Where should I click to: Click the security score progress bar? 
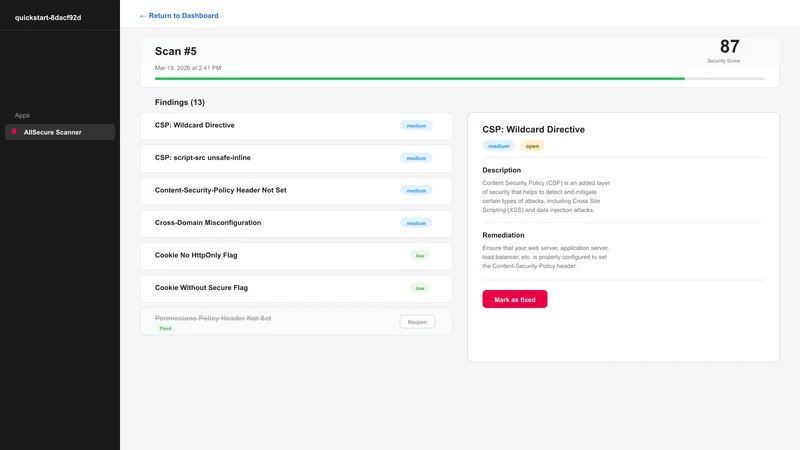pos(459,79)
